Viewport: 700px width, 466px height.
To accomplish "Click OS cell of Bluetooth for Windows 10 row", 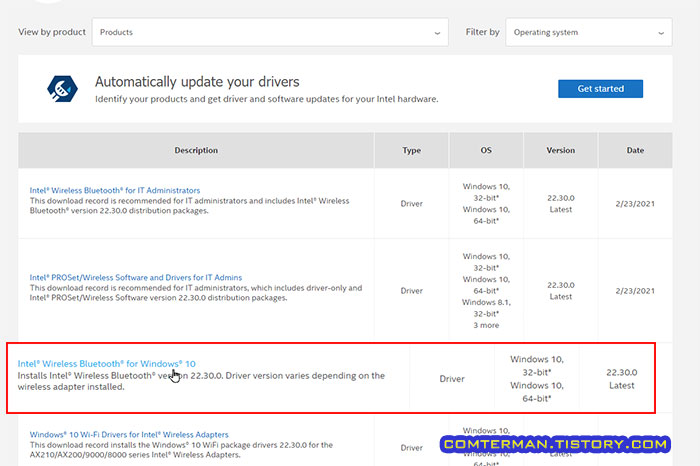I will pos(537,379).
